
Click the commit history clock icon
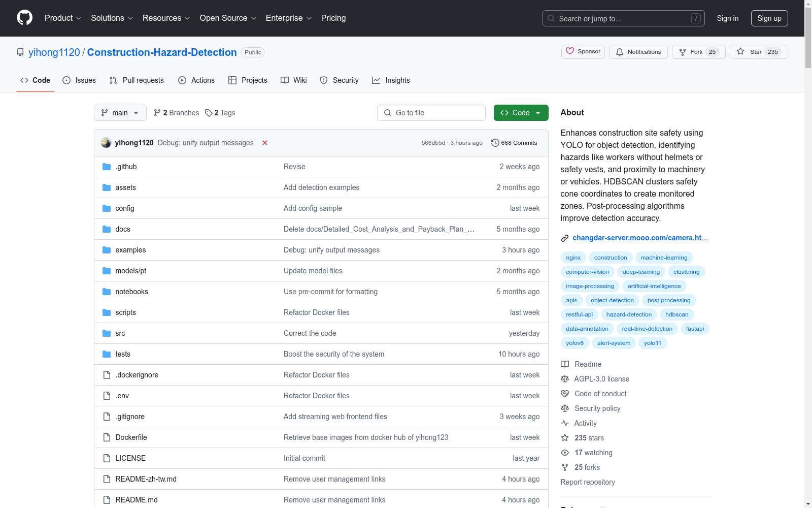495,143
